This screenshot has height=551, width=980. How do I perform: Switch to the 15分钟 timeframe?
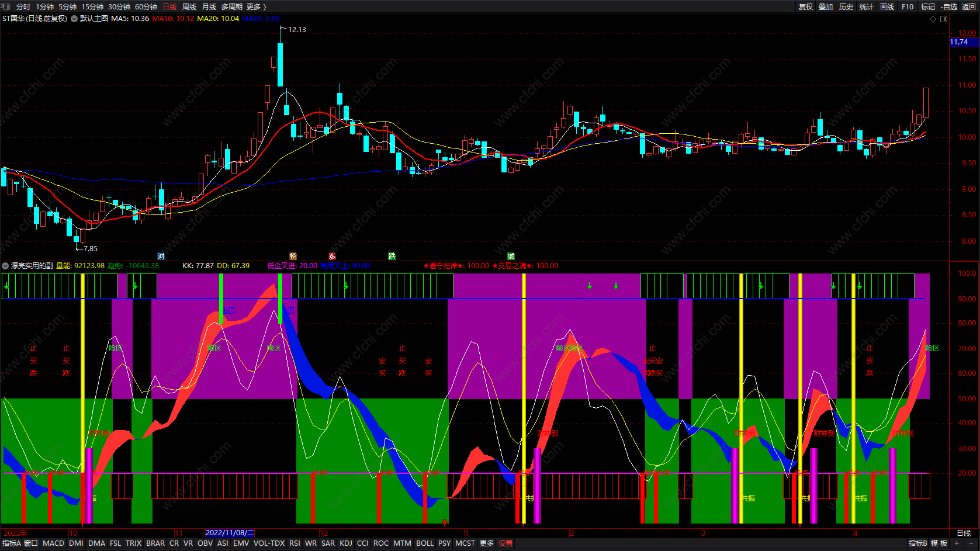(x=92, y=6)
